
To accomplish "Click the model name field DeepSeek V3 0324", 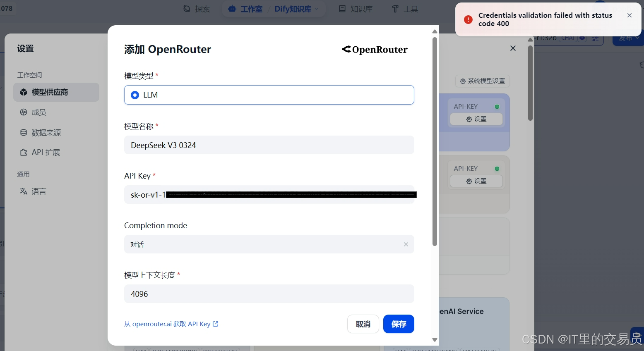I will tap(269, 145).
